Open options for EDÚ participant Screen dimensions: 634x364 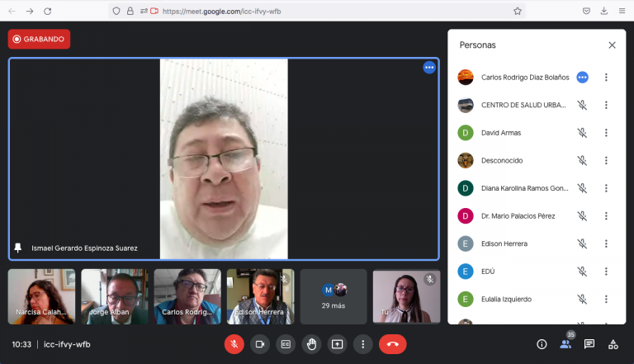pyautogui.click(x=606, y=272)
